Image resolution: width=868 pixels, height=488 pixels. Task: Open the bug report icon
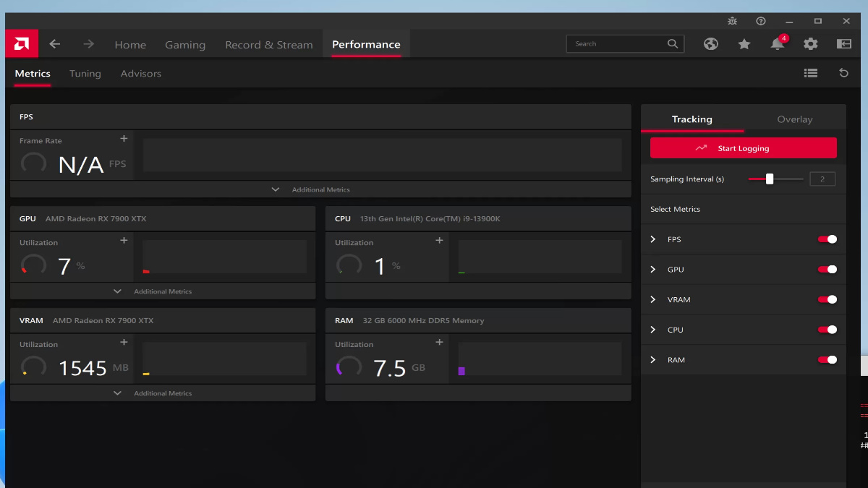[732, 21]
